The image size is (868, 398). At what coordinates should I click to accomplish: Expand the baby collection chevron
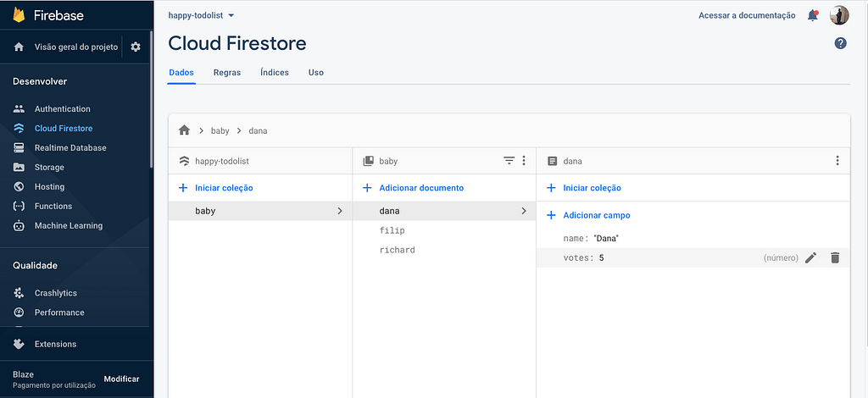(x=340, y=211)
